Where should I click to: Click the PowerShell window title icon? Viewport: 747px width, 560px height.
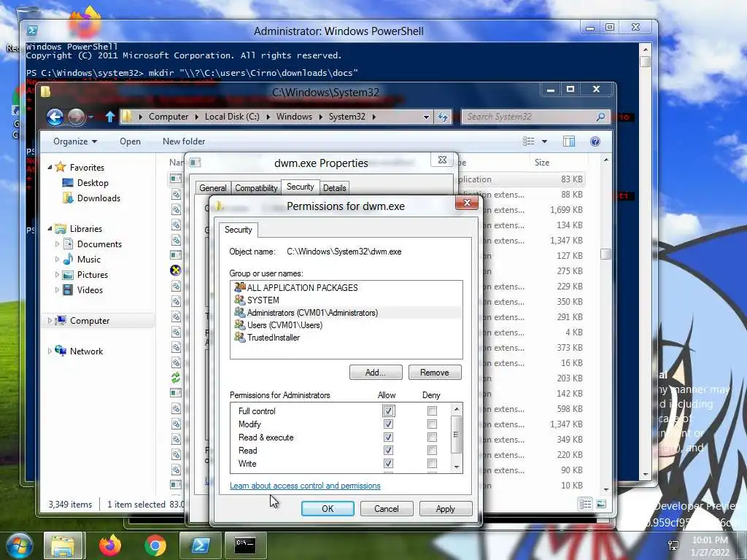point(32,31)
